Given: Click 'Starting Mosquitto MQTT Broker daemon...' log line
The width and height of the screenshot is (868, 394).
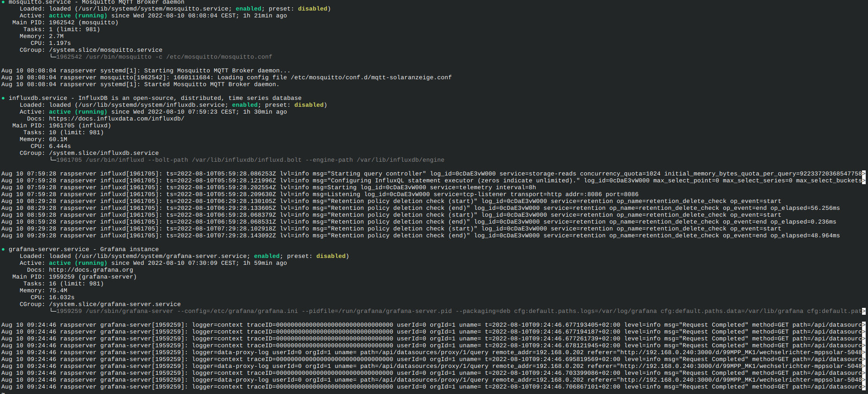Looking at the screenshot, I should [217, 71].
